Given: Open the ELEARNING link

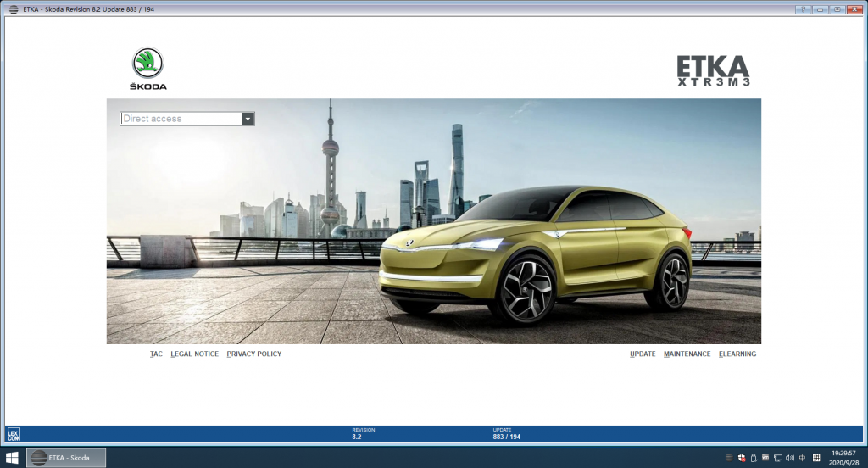Looking at the screenshot, I should (x=737, y=354).
